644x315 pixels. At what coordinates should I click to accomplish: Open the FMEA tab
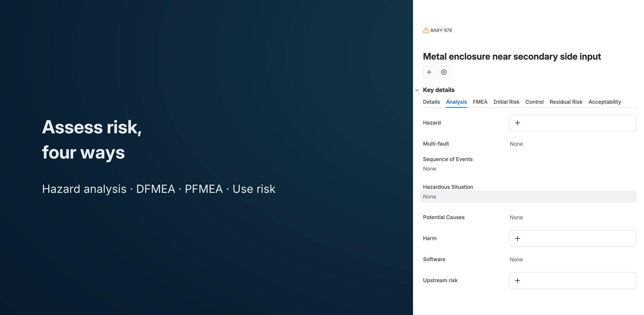pyautogui.click(x=480, y=102)
